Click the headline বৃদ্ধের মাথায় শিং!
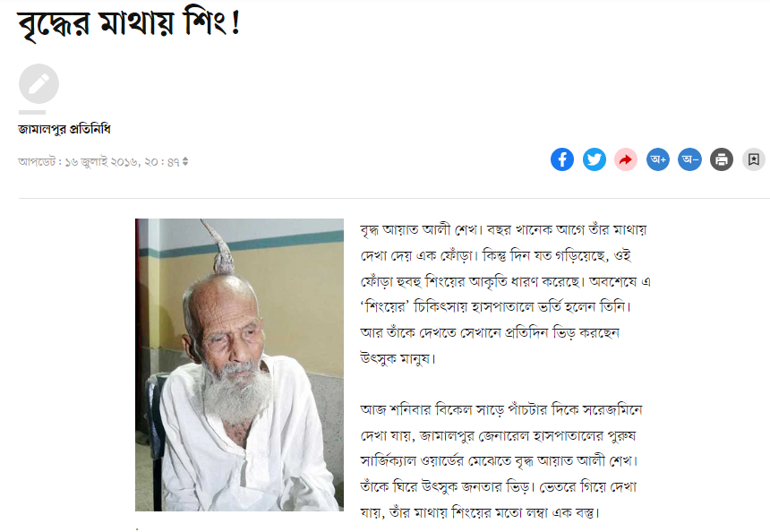This screenshot has height=532, width=770. click(129, 23)
